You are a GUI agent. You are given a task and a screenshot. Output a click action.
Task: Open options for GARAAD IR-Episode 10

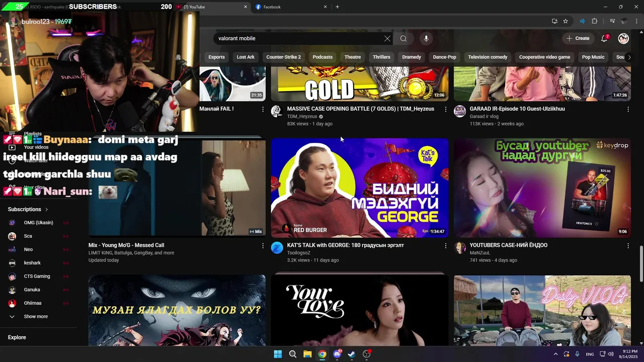[628, 109]
